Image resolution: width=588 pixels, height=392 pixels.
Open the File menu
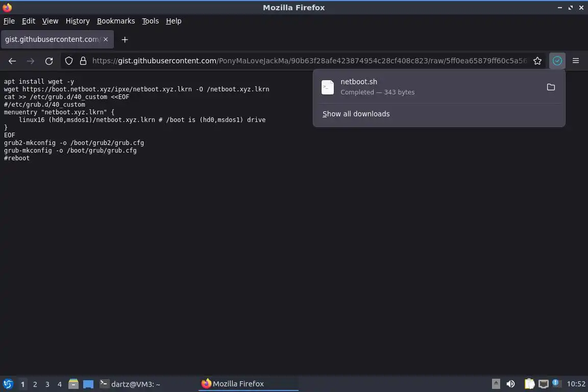click(x=9, y=21)
